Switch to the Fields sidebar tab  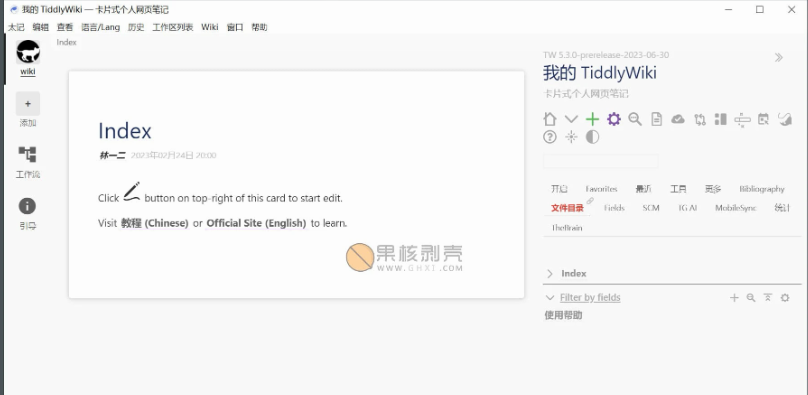(x=614, y=208)
